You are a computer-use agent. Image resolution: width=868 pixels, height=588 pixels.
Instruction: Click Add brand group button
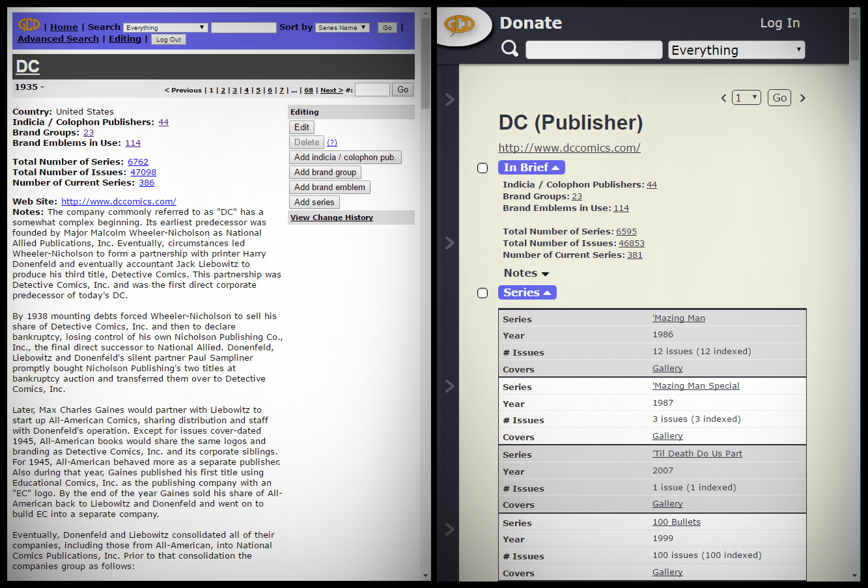(325, 173)
